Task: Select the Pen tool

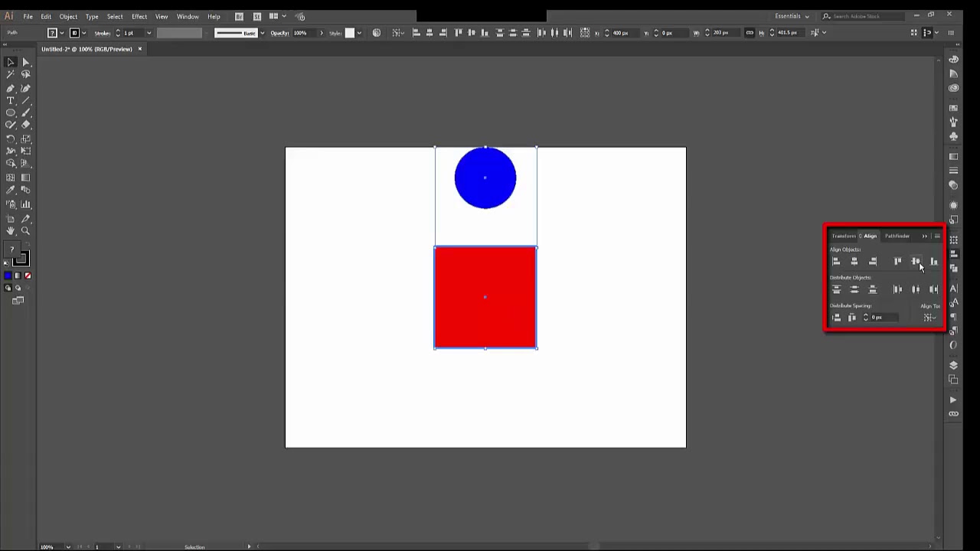Action: 11,88
